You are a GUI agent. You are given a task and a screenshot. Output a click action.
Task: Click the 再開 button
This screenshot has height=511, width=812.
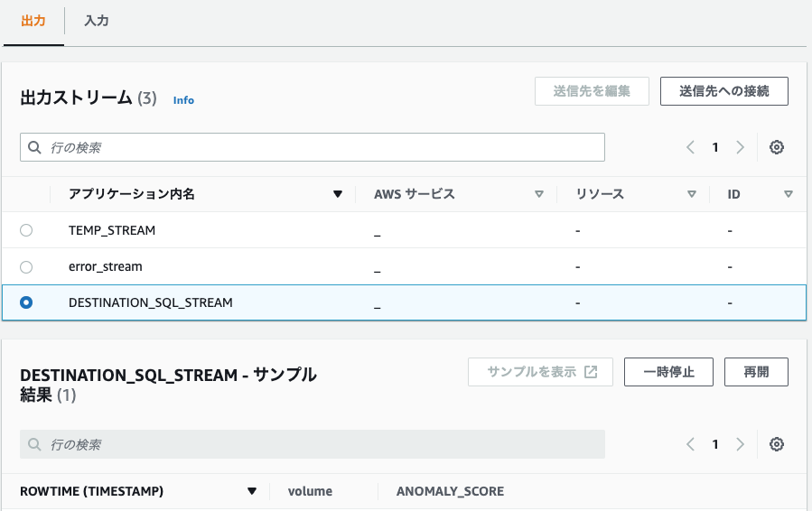756,372
